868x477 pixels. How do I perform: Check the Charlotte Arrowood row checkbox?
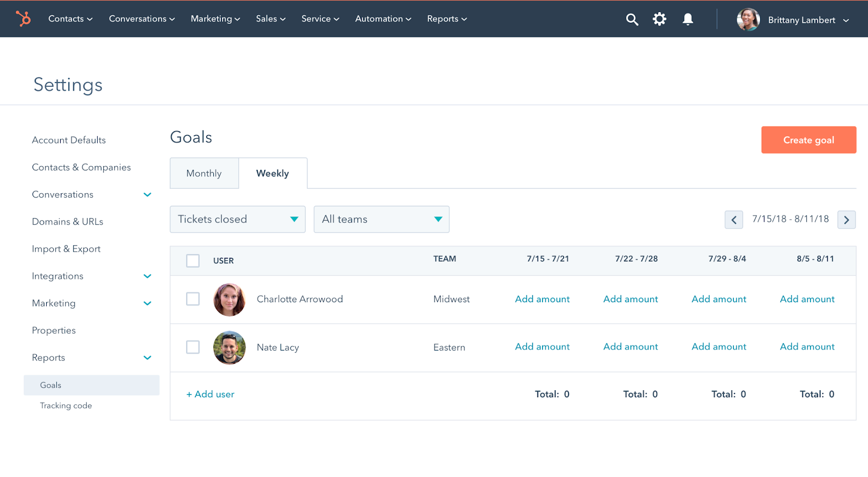coord(193,299)
